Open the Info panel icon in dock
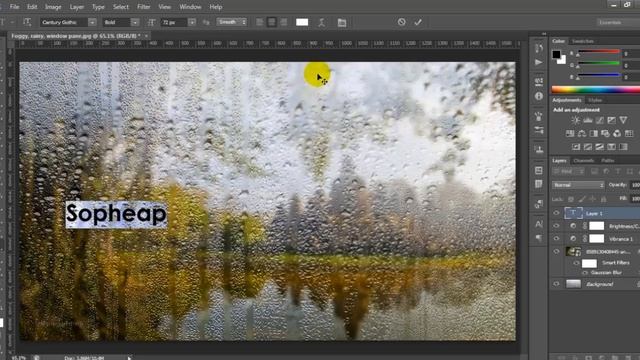The image size is (640, 360). tap(539, 96)
